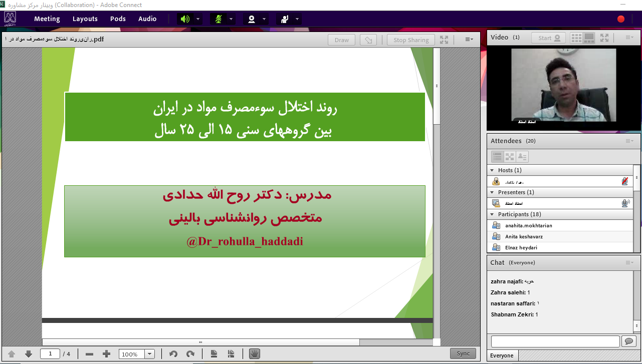Click the webcam icon in the menu bar
Image resolution: width=642 pixels, height=364 pixels.
(252, 19)
